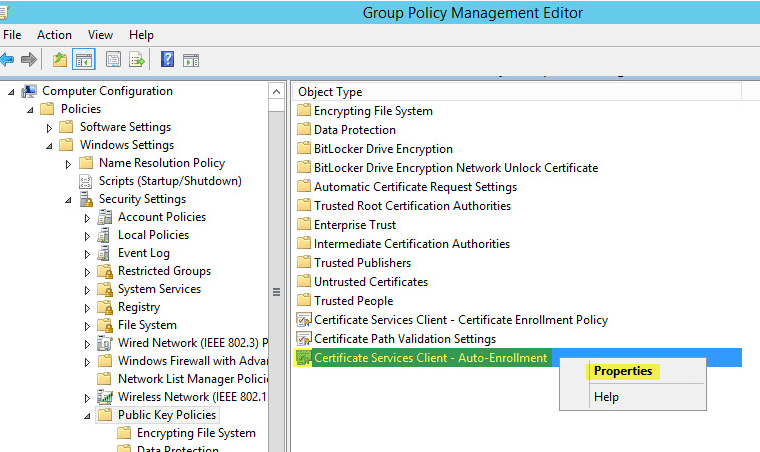Click Certificate Path Validation Settings icon

304,339
